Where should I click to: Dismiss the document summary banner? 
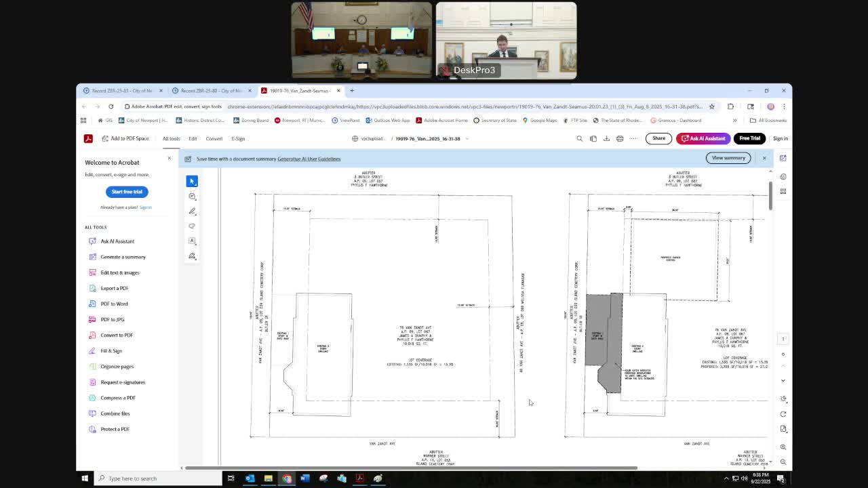click(764, 158)
